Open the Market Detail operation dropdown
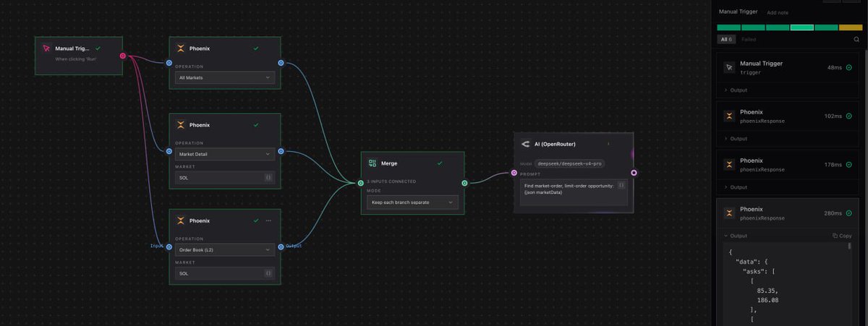868x326 pixels. [225, 153]
